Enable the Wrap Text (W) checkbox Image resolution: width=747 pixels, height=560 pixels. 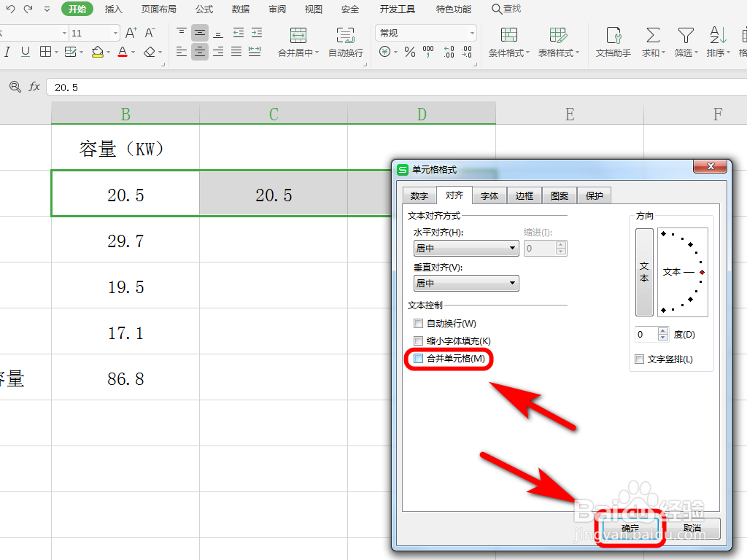pos(418,324)
